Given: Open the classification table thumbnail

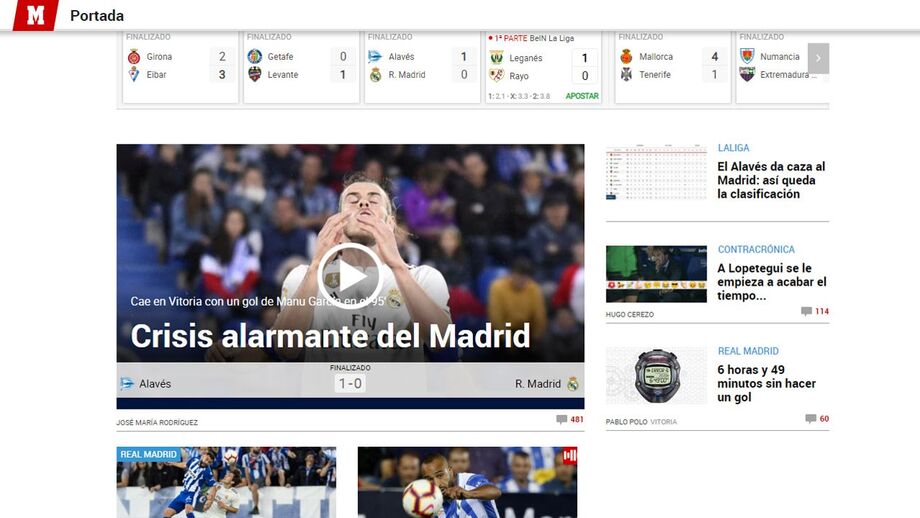Looking at the screenshot, I should (656, 172).
